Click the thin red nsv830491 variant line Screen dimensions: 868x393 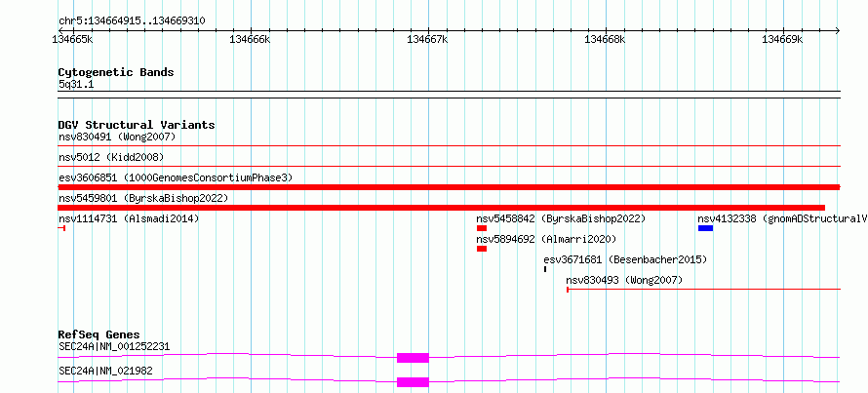(449, 145)
